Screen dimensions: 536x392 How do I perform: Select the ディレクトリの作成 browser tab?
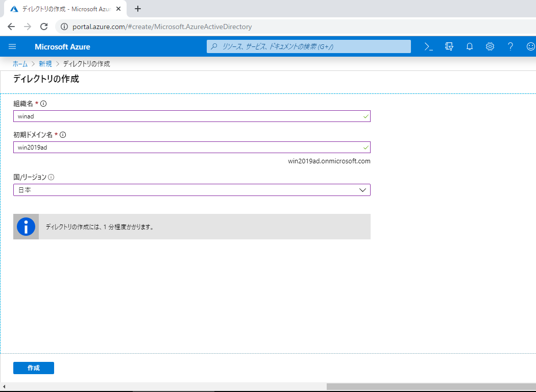[x=65, y=9]
